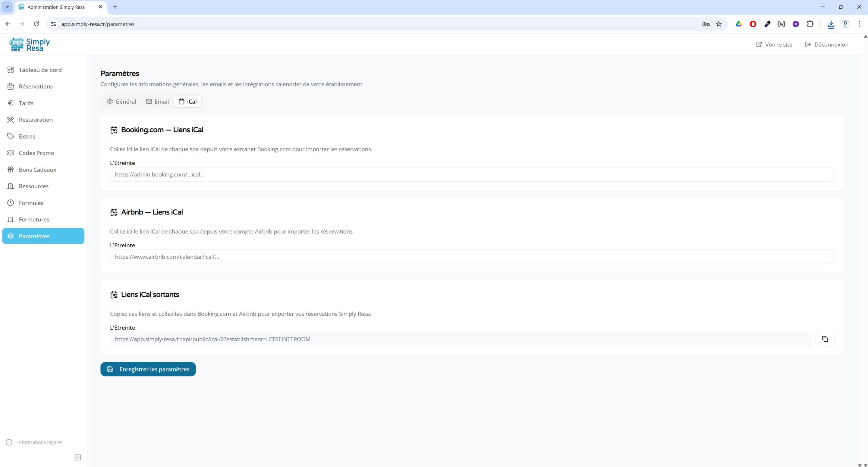Open the tab search dropdown arrow
Image resolution: width=868 pixels, height=467 pixels.
tap(7, 7)
